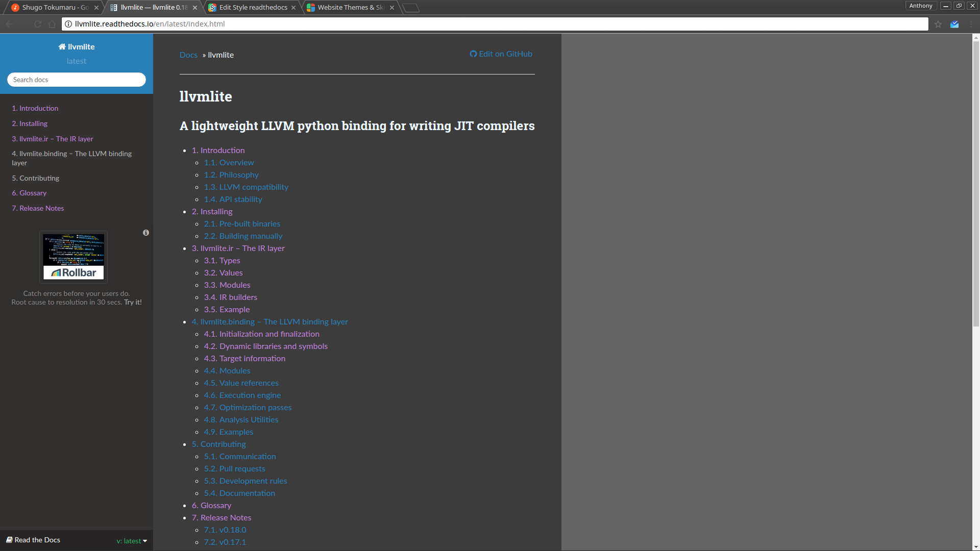Open the "2.1. Pre-built binaries" link
The image size is (980, 551).
pos(242,223)
